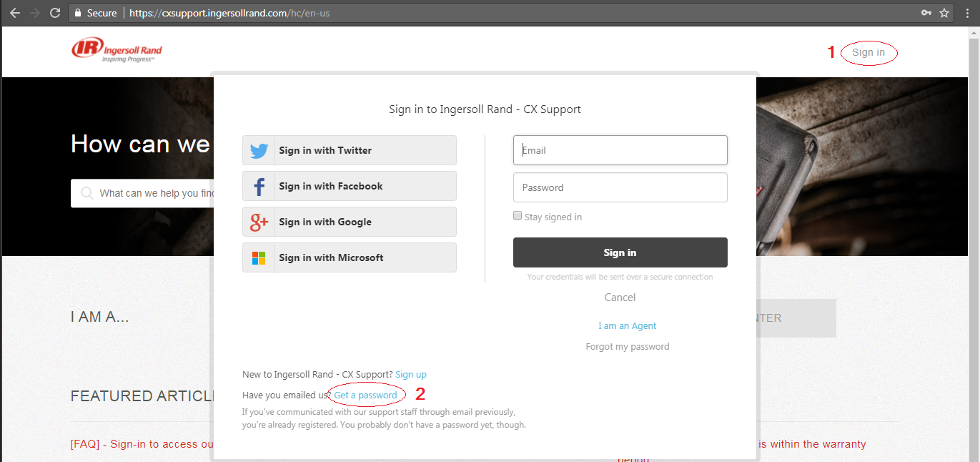The height and width of the screenshot is (462, 980).
Task: Focus the Email input field
Action: click(x=620, y=150)
